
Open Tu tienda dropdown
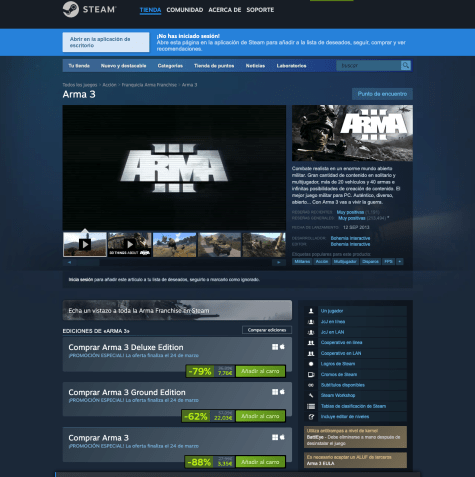coord(79,66)
